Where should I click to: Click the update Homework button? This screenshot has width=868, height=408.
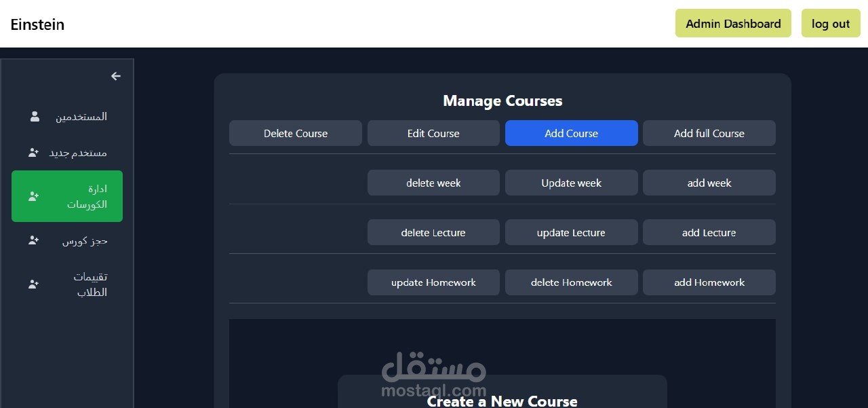433,282
